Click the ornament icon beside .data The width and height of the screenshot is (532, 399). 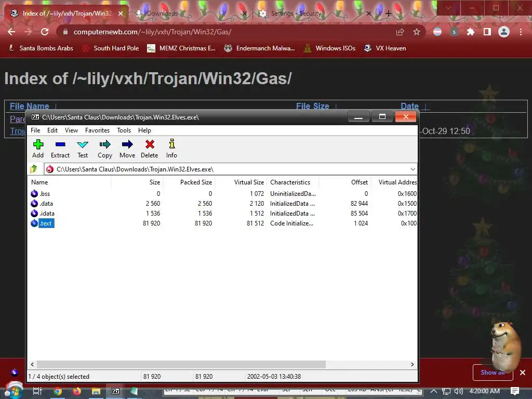click(x=34, y=203)
